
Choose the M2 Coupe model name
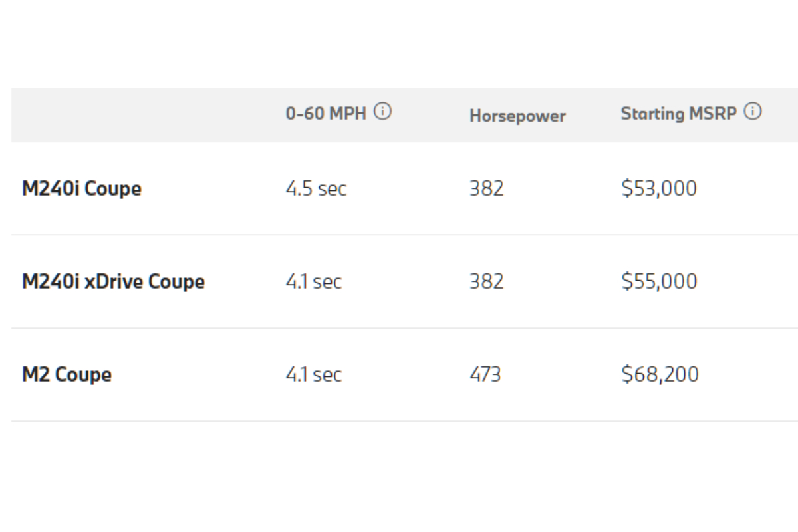pyautogui.click(x=66, y=375)
